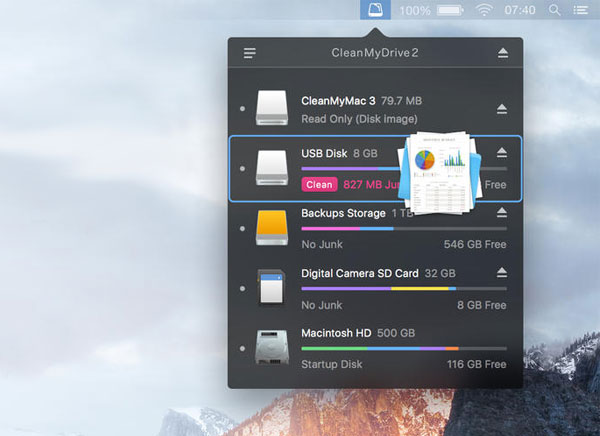Image resolution: width=600 pixels, height=436 pixels.
Task: Click the Backups Storage usage bar
Action: point(404,229)
